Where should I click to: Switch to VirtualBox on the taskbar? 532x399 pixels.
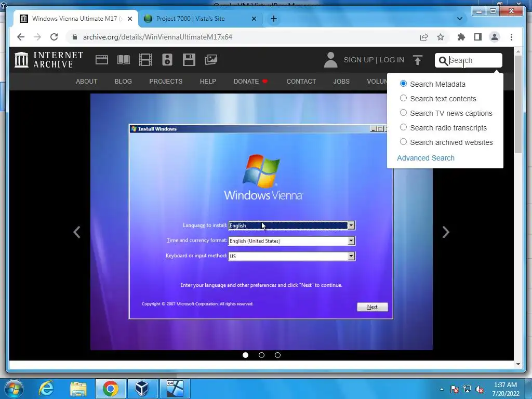pyautogui.click(x=142, y=389)
